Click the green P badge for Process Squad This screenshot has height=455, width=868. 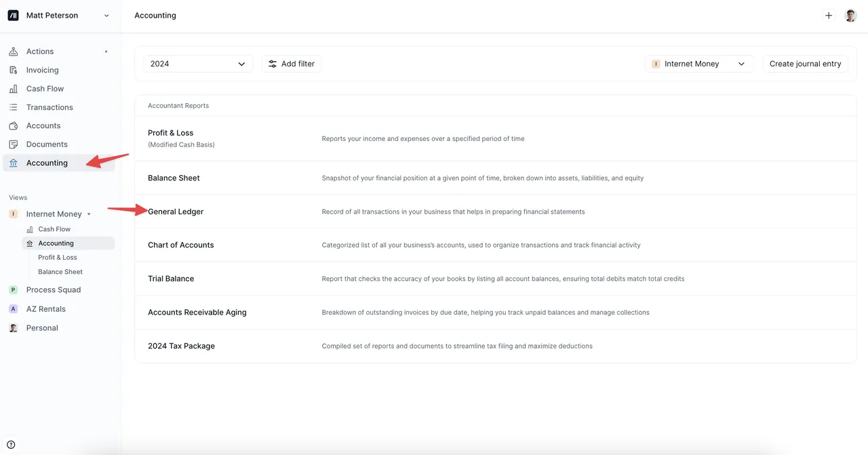point(14,290)
